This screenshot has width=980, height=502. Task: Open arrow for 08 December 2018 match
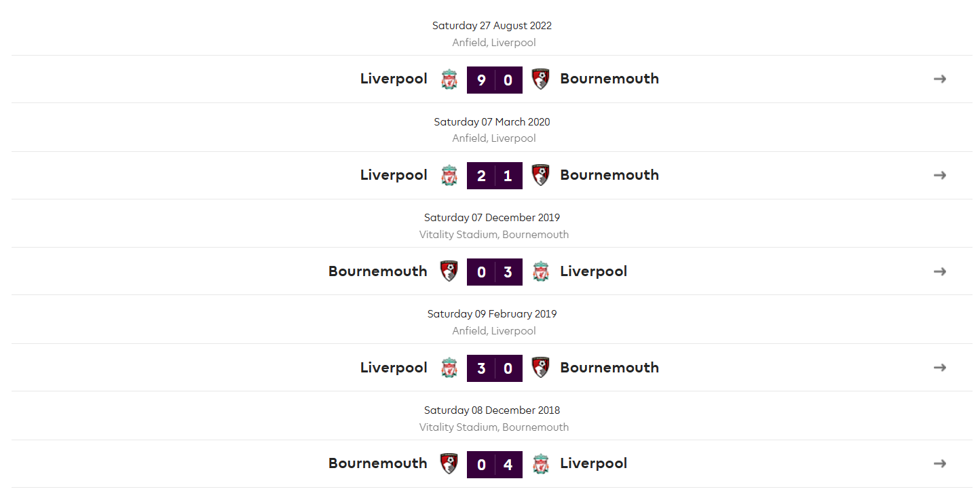[x=940, y=463]
